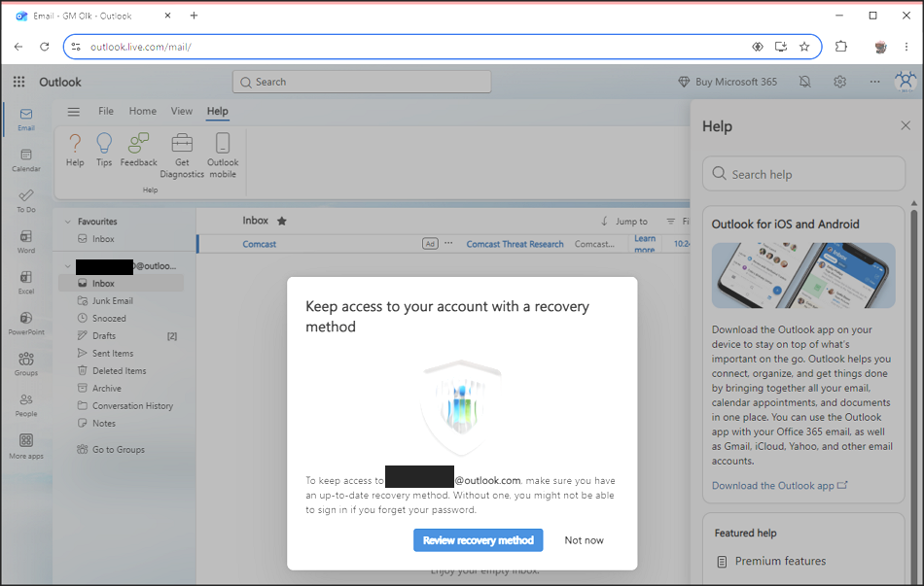Open the header more options ellipsis
The height and width of the screenshot is (586, 924).
tap(874, 82)
